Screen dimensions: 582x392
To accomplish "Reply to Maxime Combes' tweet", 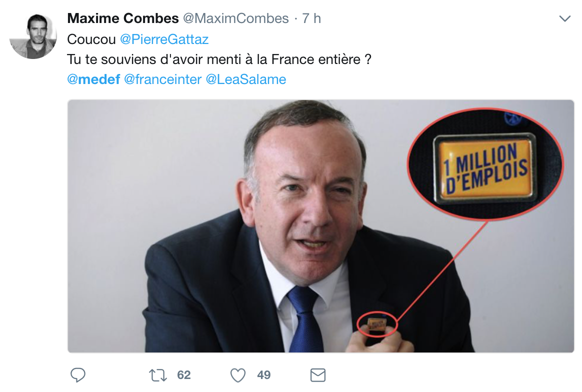I will coord(77,375).
